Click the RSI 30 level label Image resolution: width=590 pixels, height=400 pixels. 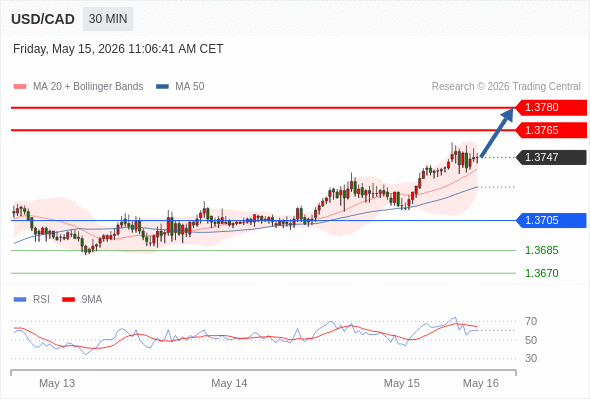tap(531, 358)
